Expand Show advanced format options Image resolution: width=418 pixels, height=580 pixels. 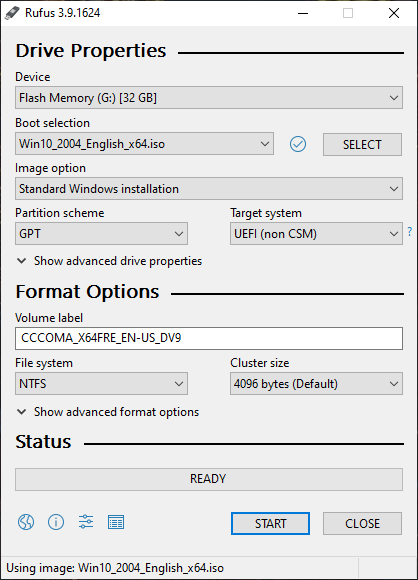[x=108, y=412]
